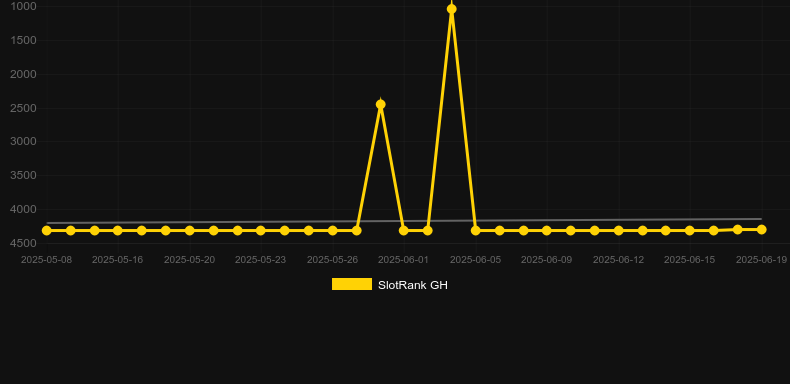790x384 pixels.
Task: Select the data point above 2025-06-15
Action: pyautogui.click(x=690, y=230)
